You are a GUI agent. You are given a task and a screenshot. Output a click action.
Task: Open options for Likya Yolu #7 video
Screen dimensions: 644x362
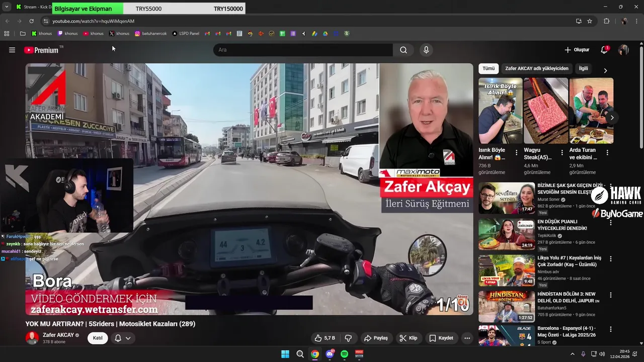point(611,259)
